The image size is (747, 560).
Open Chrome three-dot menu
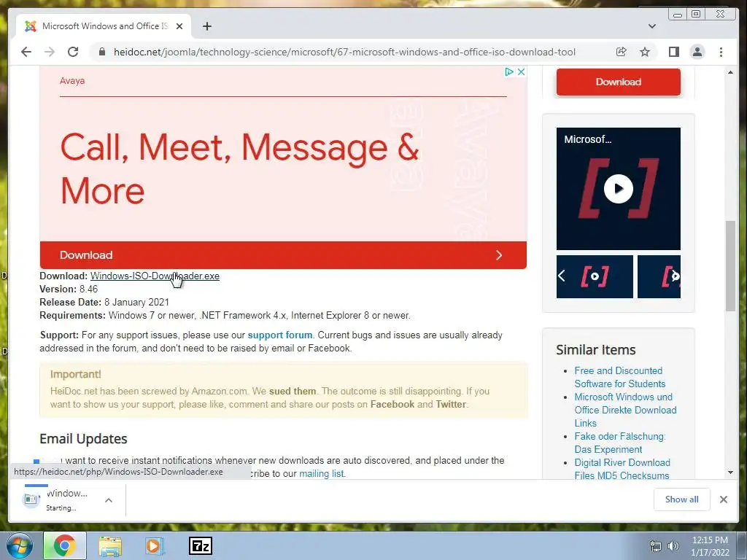(x=721, y=52)
